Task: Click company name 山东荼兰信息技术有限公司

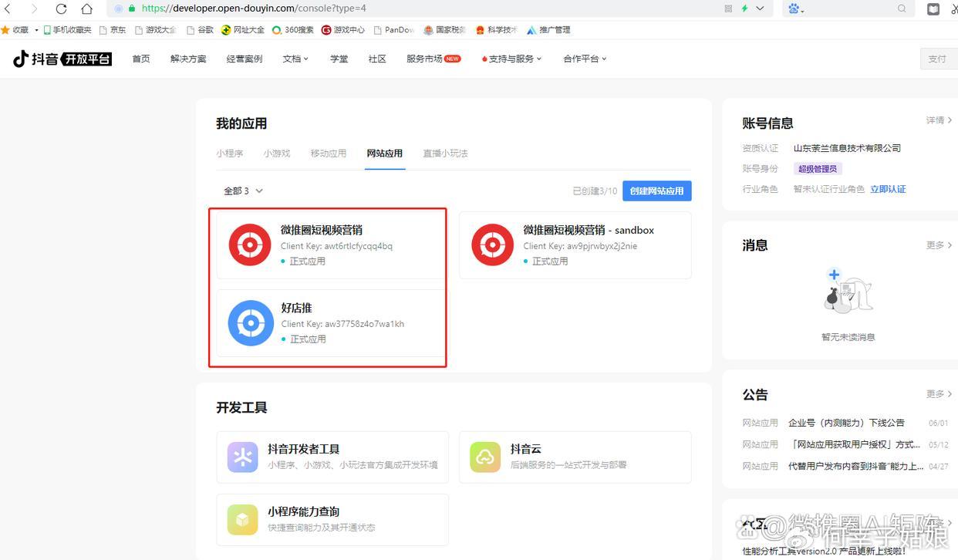Action: (x=847, y=148)
